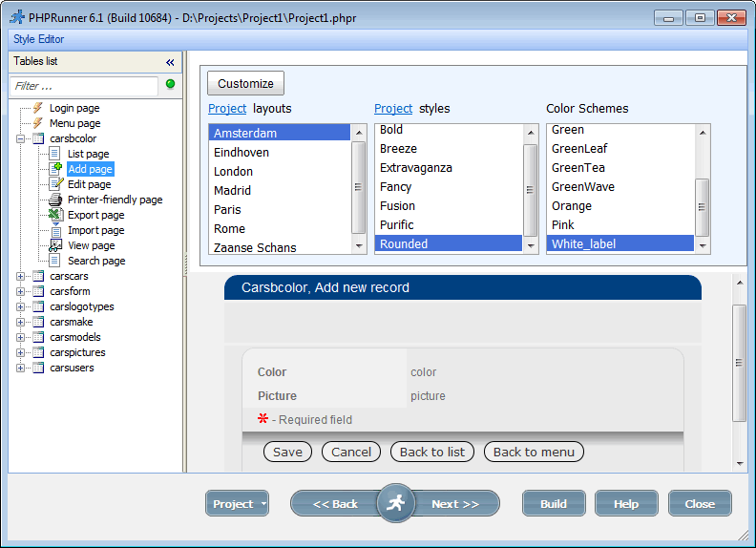Click the carscars table icon
756x548 pixels.
coord(38,276)
